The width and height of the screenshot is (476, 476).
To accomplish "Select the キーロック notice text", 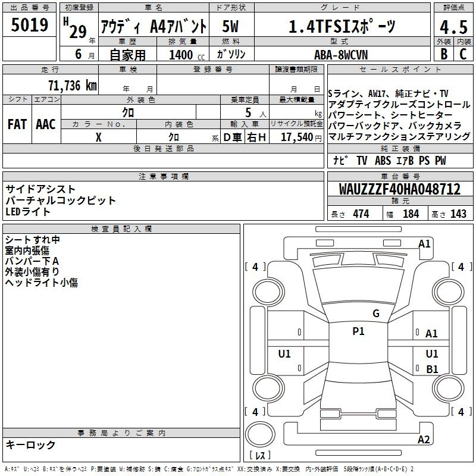I will pyautogui.click(x=30, y=445).
